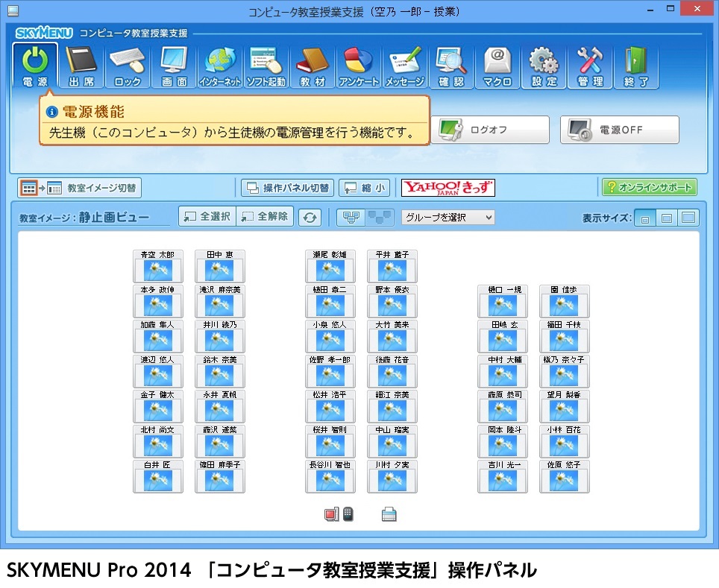Open the インターネット function
The image size is (719, 588).
[x=220, y=66]
